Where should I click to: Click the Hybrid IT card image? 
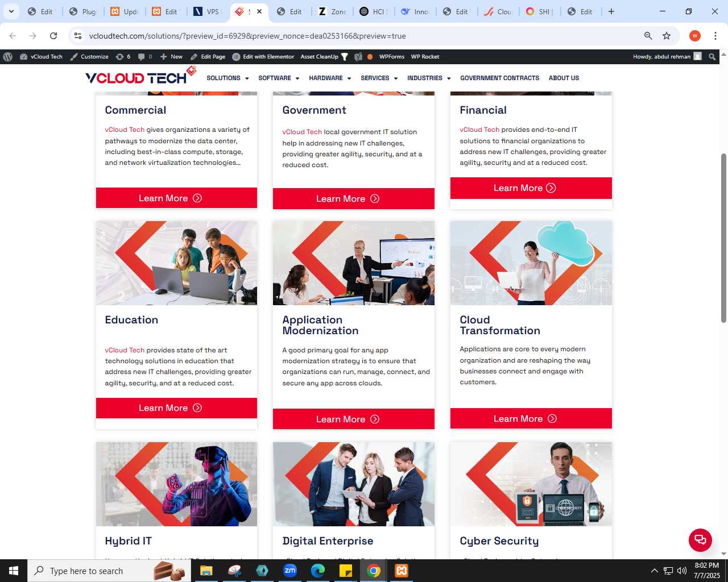pos(176,484)
